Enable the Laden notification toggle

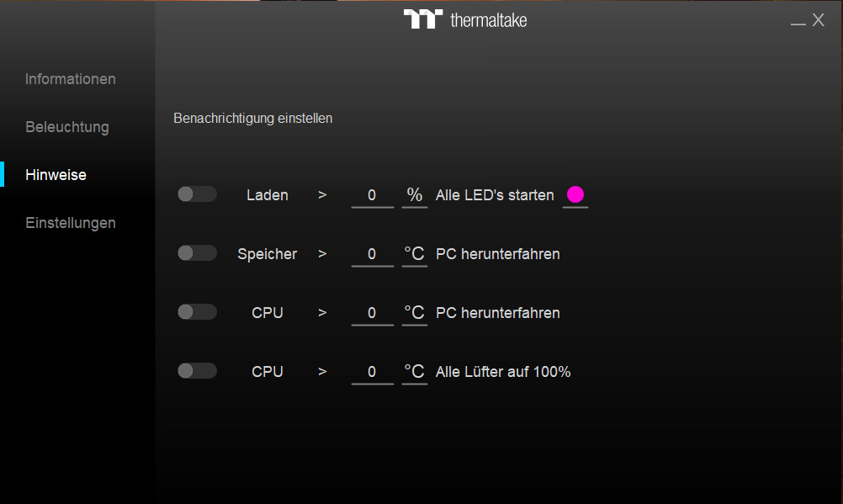pyautogui.click(x=198, y=194)
